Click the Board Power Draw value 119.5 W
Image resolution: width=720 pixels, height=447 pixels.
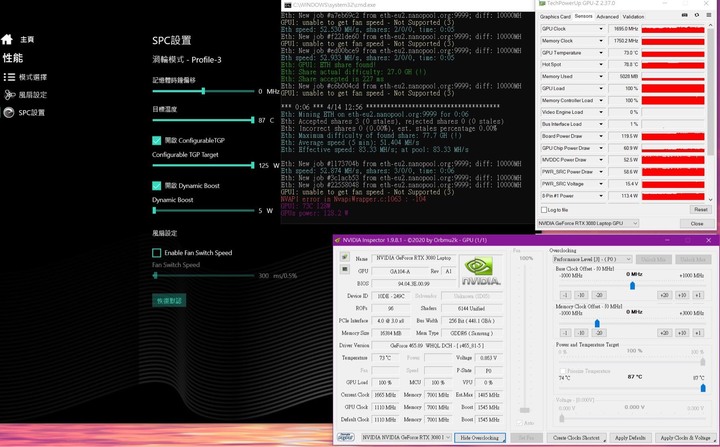[624, 136]
